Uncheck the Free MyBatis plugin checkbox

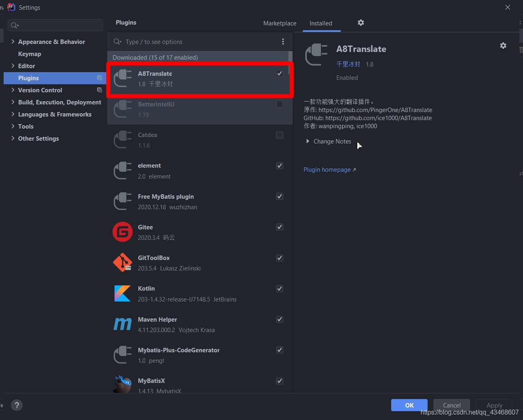coord(279,196)
